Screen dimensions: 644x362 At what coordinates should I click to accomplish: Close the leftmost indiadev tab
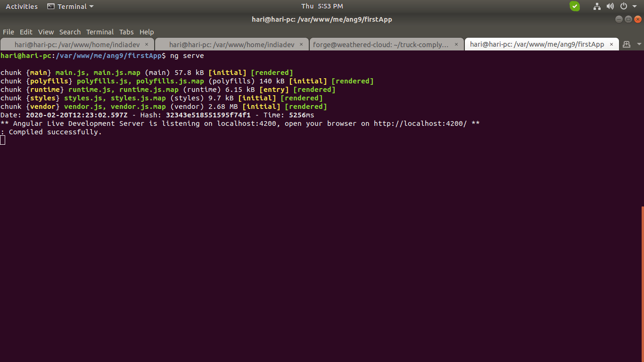(147, 44)
